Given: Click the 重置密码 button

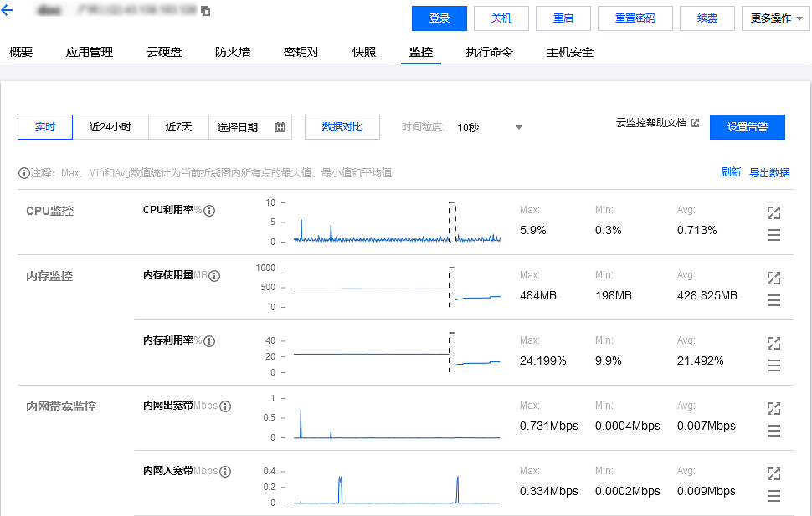Looking at the screenshot, I should point(635,18).
